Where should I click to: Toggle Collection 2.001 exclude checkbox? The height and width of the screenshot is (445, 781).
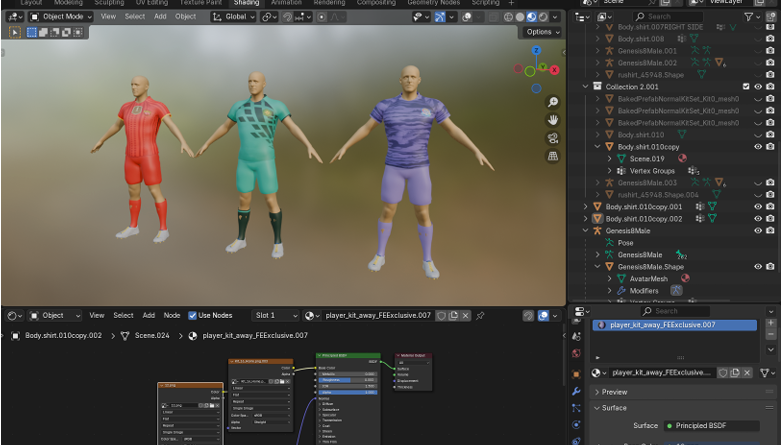tap(746, 87)
